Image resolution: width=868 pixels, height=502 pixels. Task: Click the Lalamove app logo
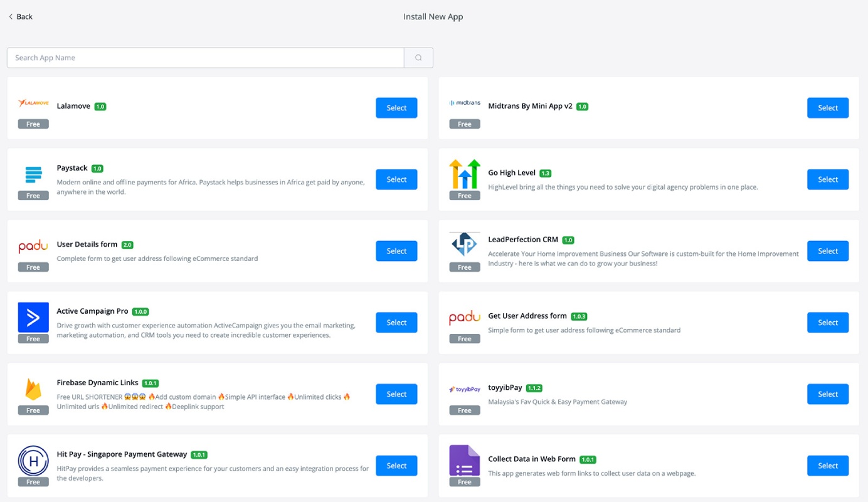(33, 103)
